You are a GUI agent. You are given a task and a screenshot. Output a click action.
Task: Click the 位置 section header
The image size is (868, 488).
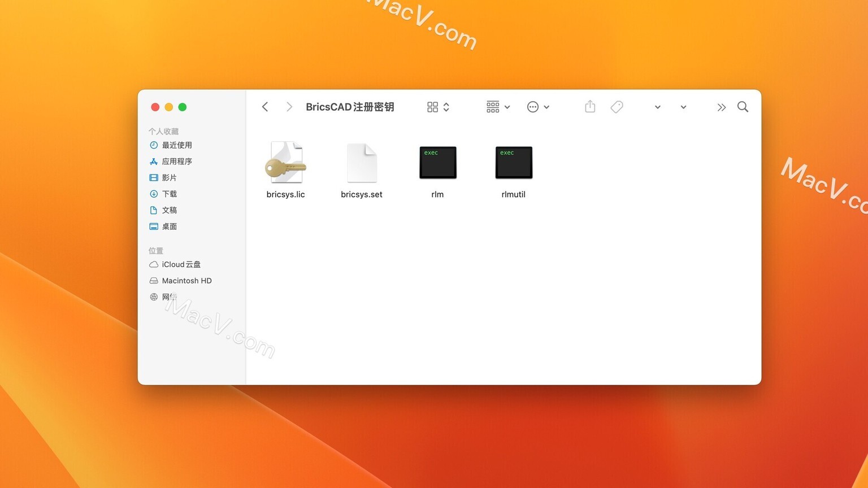pyautogui.click(x=156, y=251)
